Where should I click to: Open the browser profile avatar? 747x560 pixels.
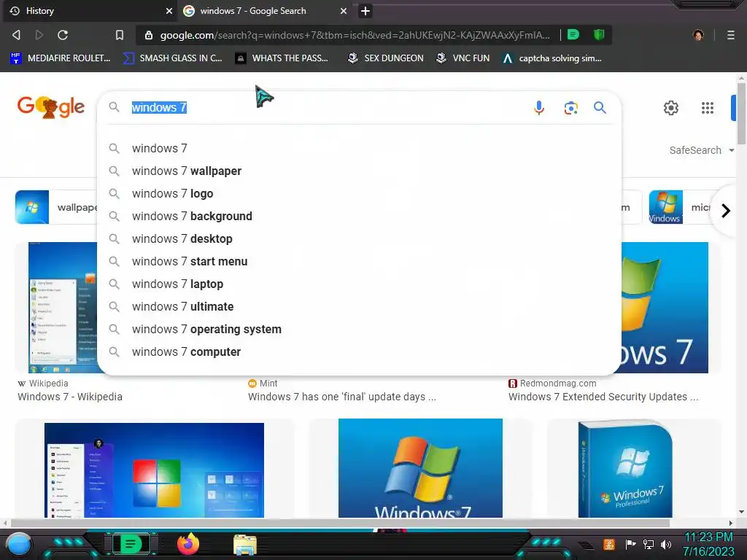[698, 35]
